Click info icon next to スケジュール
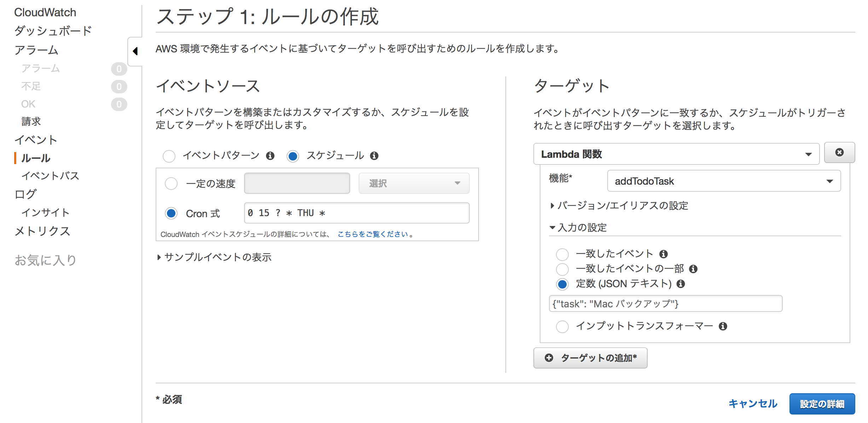This screenshot has height=423, width=868. click(374, 156)
